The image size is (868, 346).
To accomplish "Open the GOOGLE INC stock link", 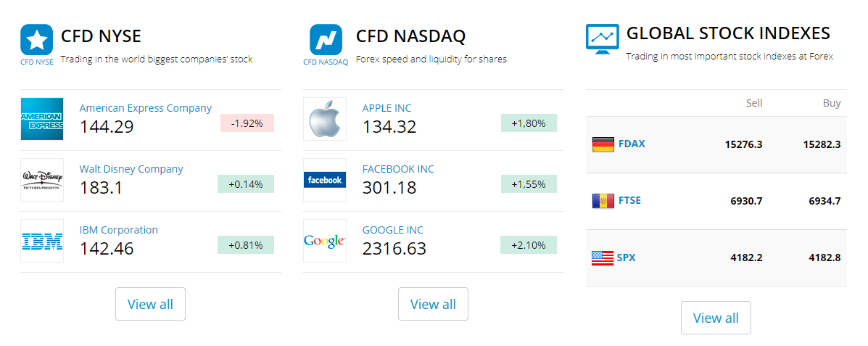I will (392, 230).
